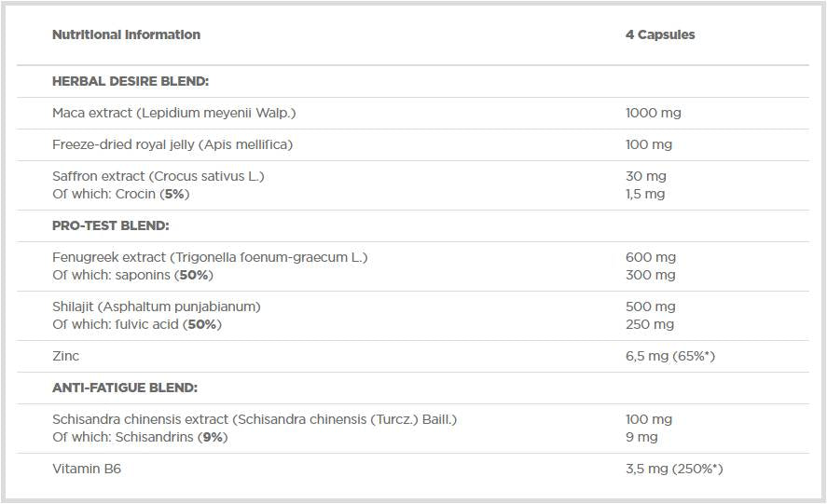Select Freeze-dried royal jelly ingredient text
827x504 pixels.
172,144
